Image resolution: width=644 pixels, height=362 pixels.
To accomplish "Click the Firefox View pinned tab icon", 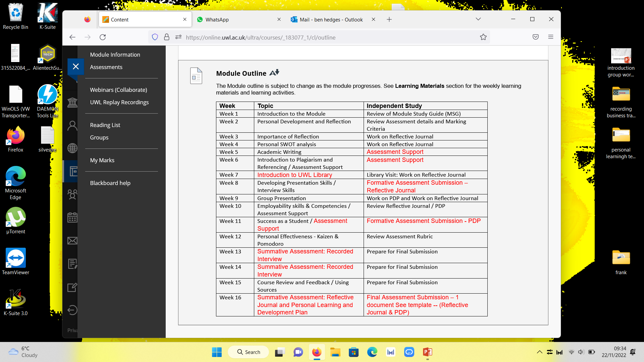I will pyautogui.click(x=87, y=19).
